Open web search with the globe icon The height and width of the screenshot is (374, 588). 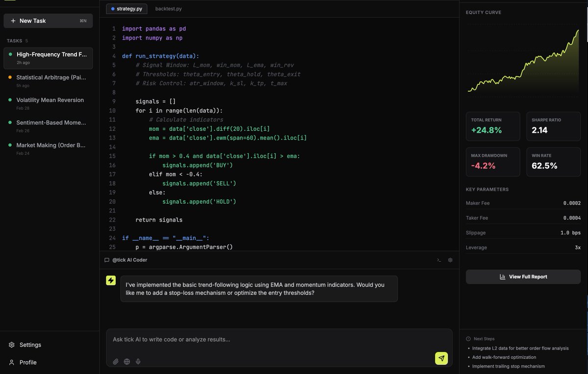127,361
